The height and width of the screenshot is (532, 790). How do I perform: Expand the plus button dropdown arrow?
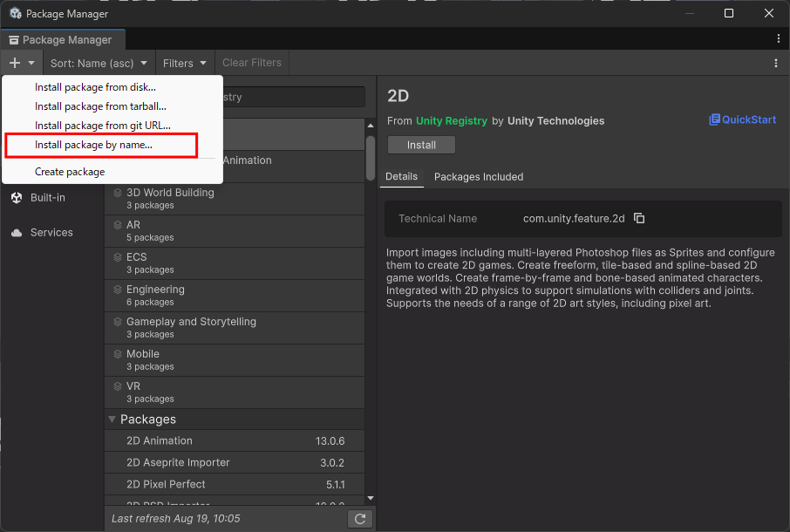(31, 63)
